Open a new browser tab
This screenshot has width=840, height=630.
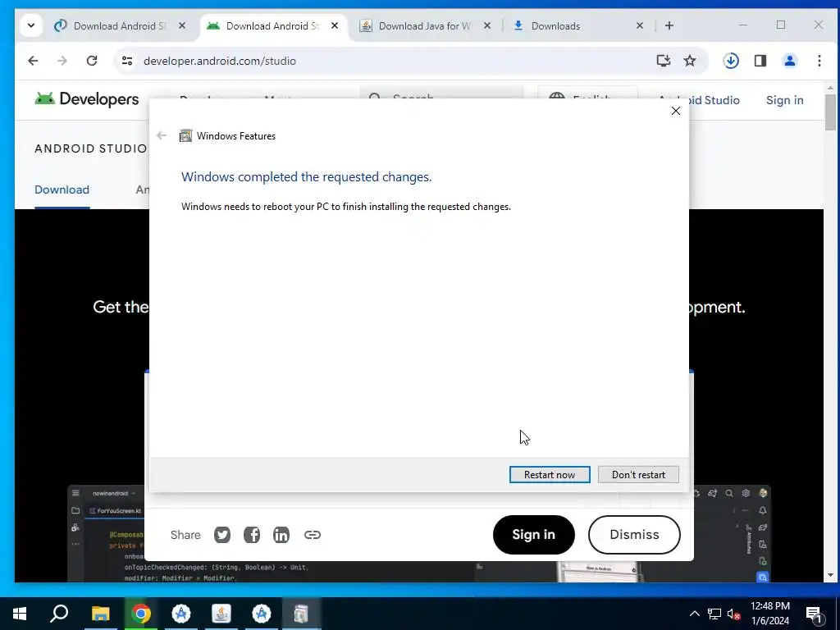(669, 25)
